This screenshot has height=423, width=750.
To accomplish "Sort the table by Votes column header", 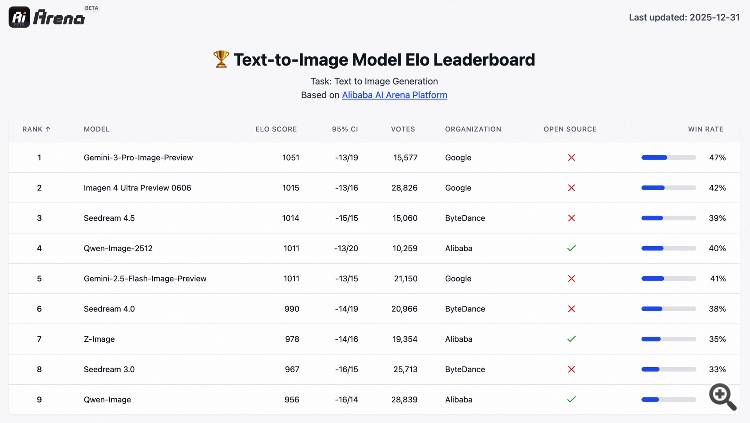I will click(404, 129).
